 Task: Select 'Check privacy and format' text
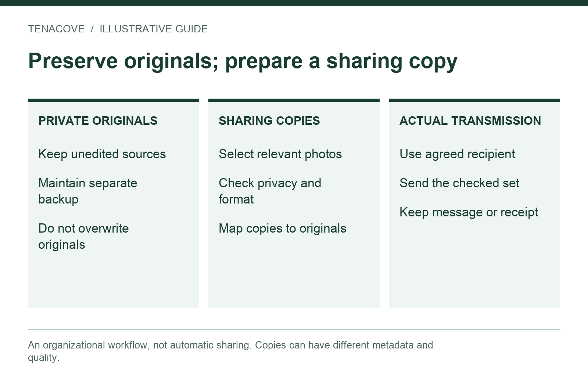[270, 191]
